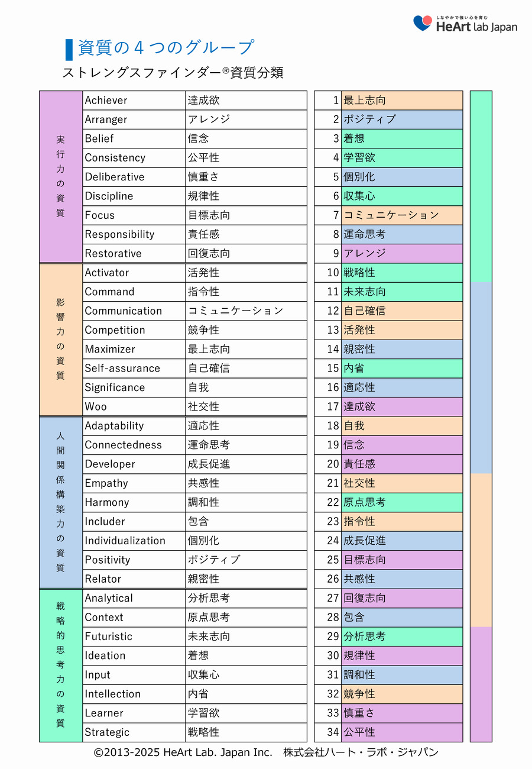Viewport: 532px width, 769px height.
Task: Select the Discipline cell
Action: pyautogui.click(x=134, y=196)
